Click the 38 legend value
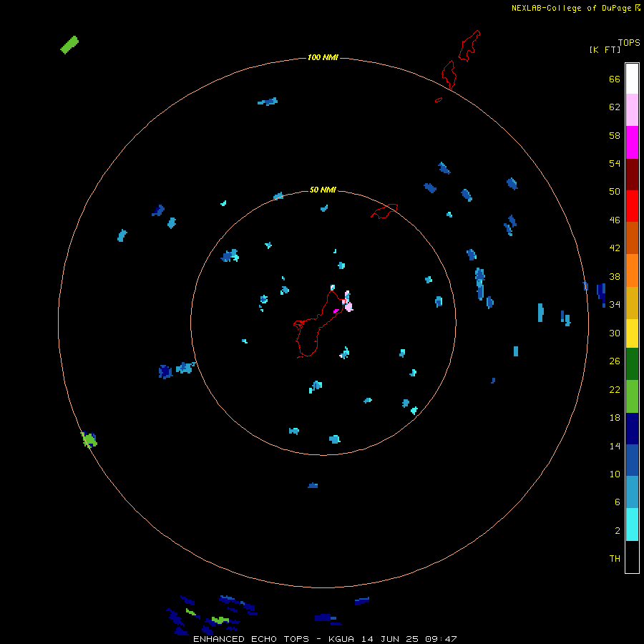The image size is (644, 644). 615,276
